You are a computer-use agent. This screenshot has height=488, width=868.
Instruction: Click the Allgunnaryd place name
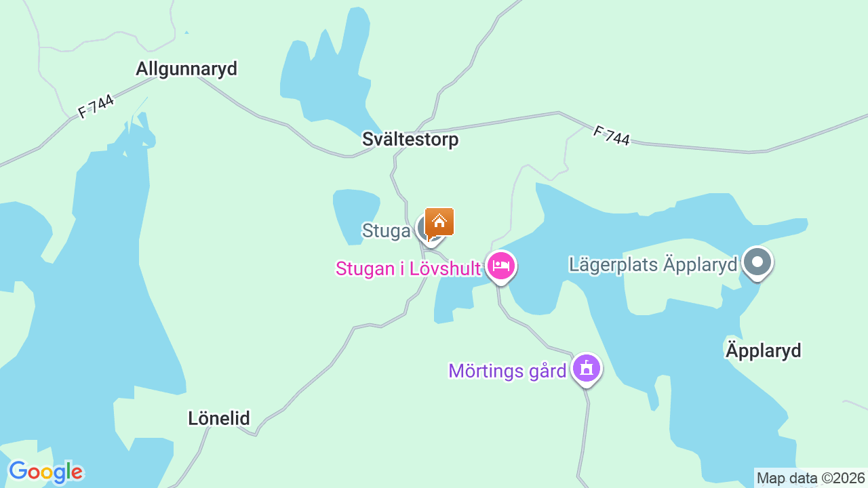[186, 68]
